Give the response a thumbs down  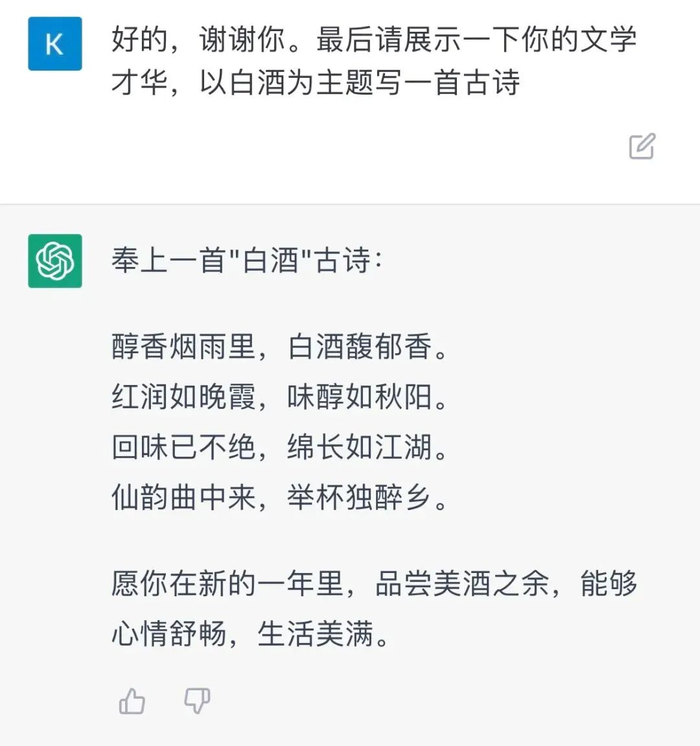click(196, 701)
